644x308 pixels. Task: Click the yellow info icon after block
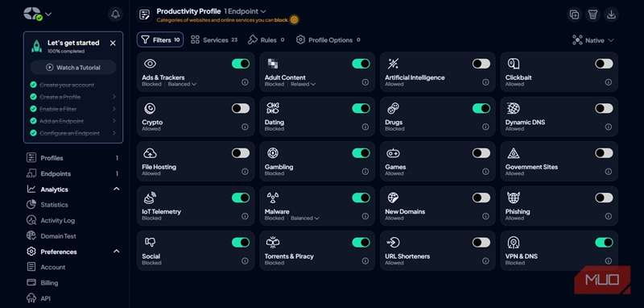pos(294,19)
